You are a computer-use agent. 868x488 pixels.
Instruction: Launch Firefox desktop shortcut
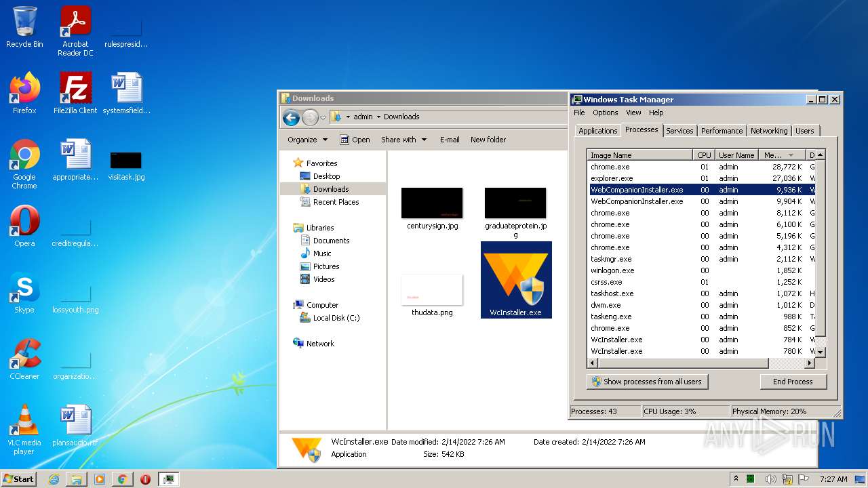pos(24,94)
